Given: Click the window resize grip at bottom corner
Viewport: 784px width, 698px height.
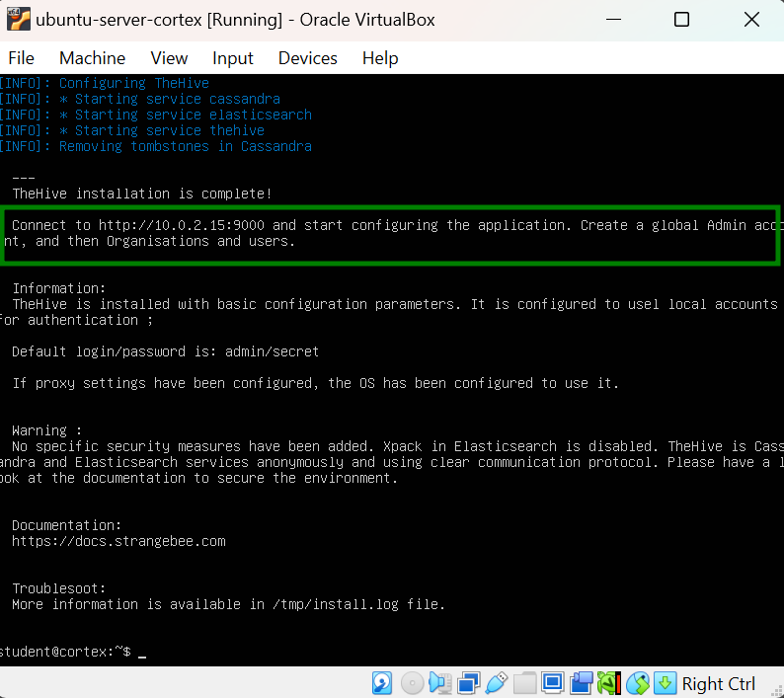Looking at the screenshot, I should [x=777, y=691].
